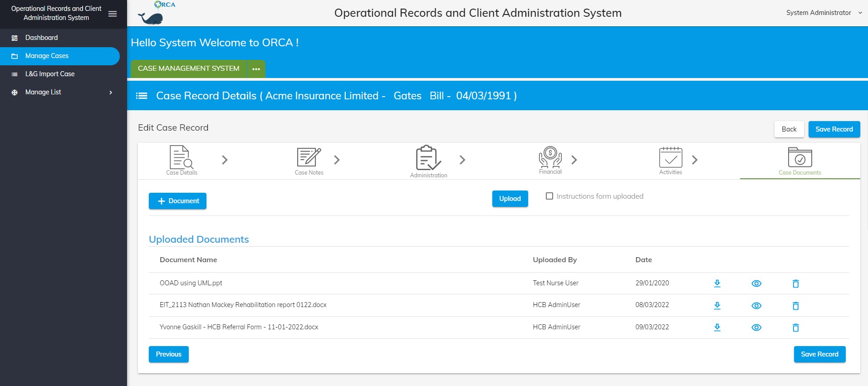
Task: Select the Activities calendar icon
Action: click(x=671, y=157)
